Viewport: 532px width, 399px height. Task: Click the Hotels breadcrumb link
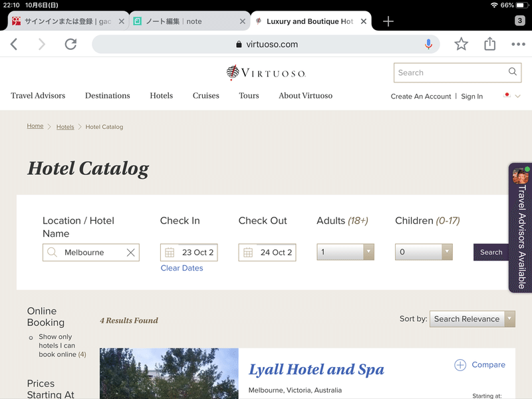65,127
